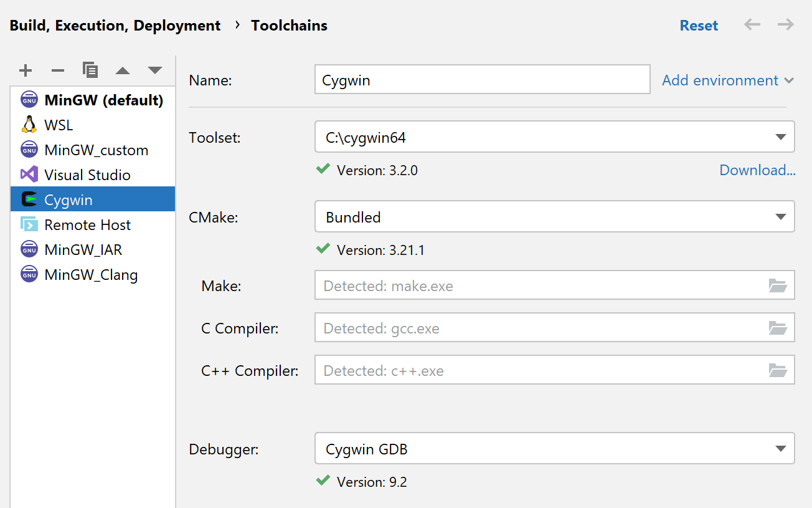Click the WSL penguin icon in the list
The width and height of the screenshot is (812, 508).
coord(27,124)
